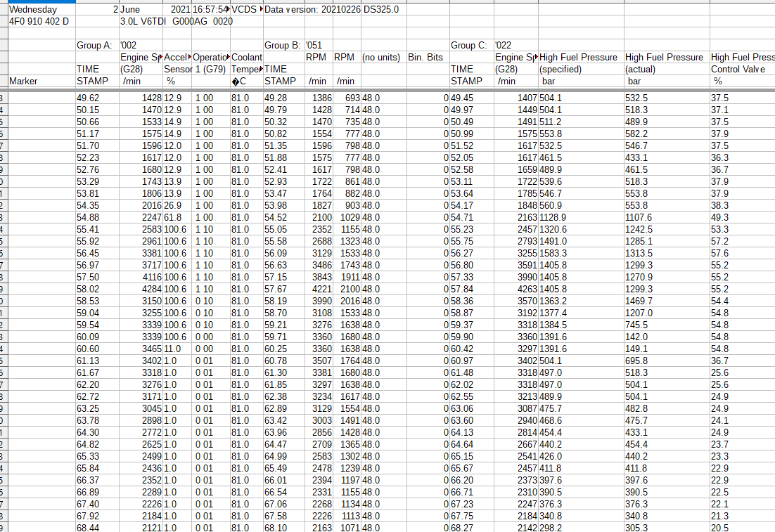The image size is (775, 532).
Task: Select the Group B: label cell
Action: tap(283, 45)
